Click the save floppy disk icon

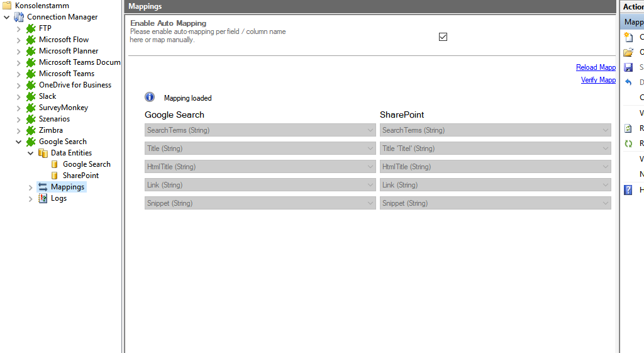coord(628,67)
